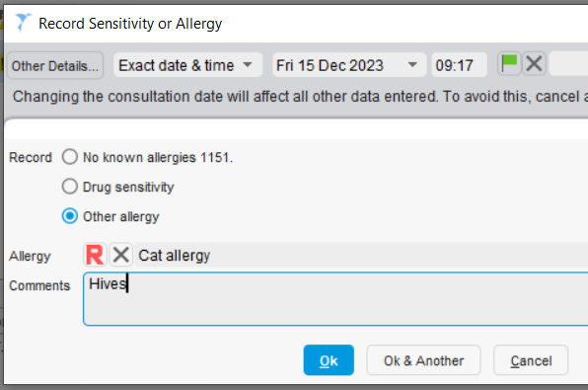
Task: Click the blue bird application logo
Action: [23, 22]
